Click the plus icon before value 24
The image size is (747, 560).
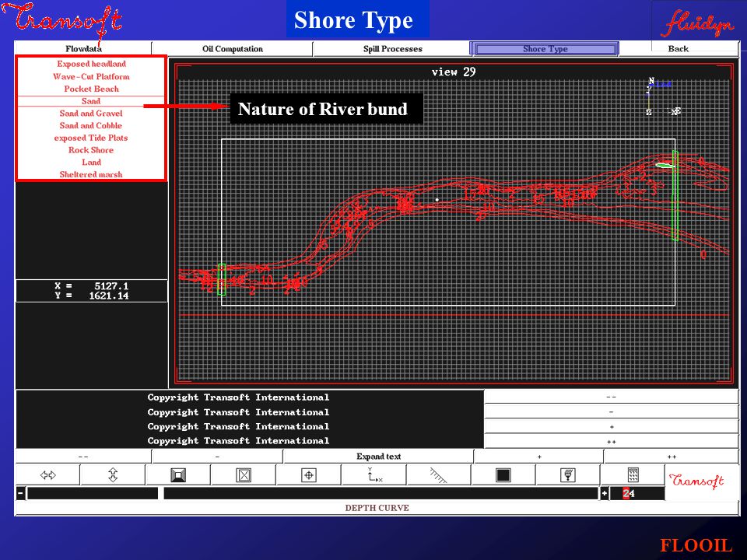click(x=605, y=493)
